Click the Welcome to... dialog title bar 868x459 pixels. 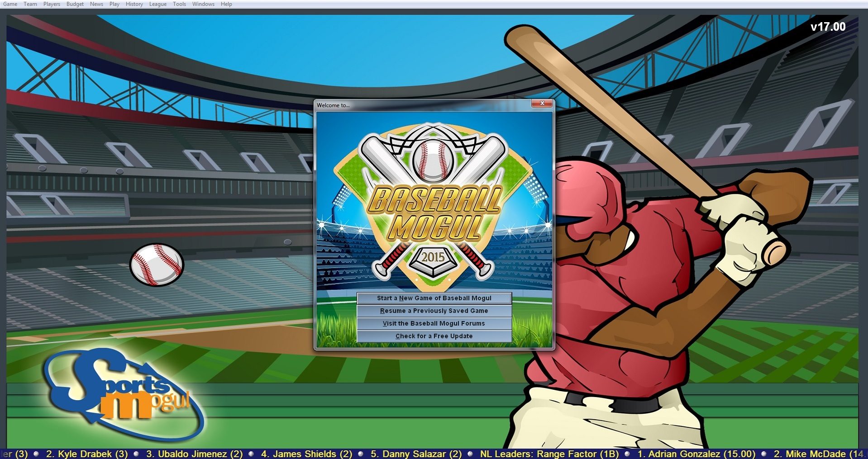(x=423, y=105)
